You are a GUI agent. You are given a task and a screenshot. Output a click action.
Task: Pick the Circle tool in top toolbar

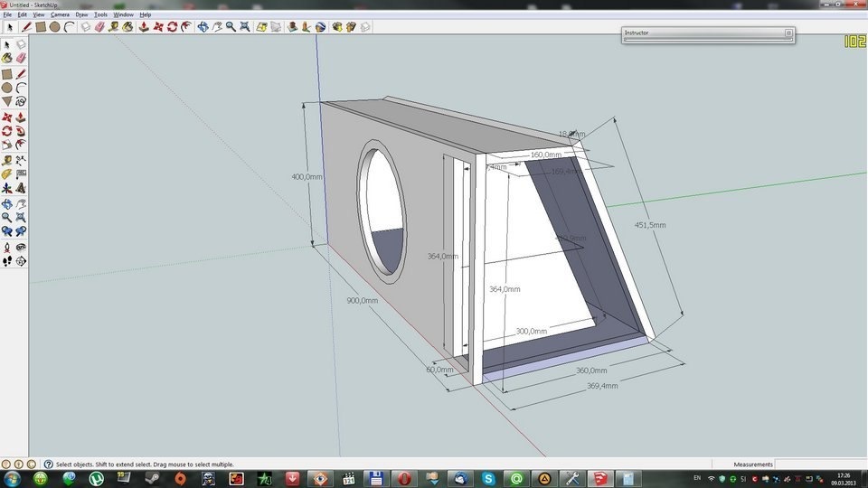pyautogui.click(x=54, y=27)
